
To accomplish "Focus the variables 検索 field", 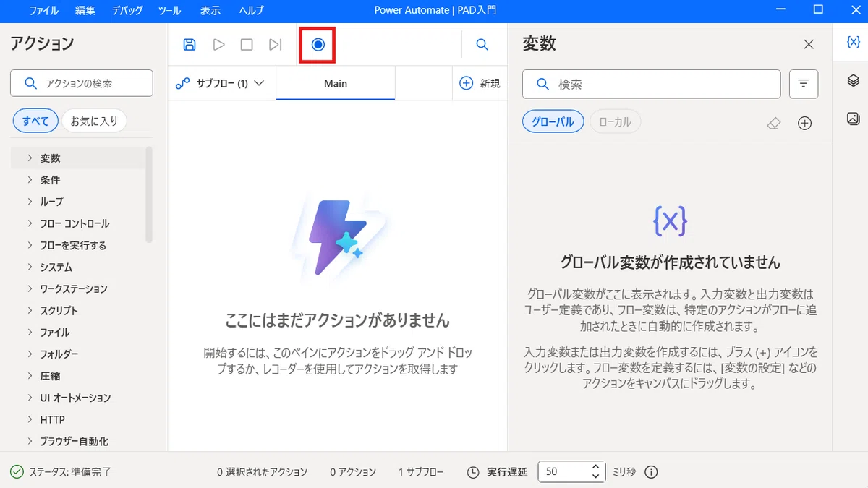I will coord(652,84).
